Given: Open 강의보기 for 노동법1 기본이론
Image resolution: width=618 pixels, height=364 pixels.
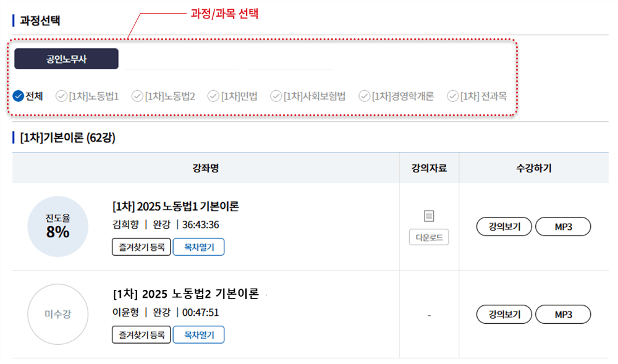Looking at the screenshot, I should [x=504, y=227].
